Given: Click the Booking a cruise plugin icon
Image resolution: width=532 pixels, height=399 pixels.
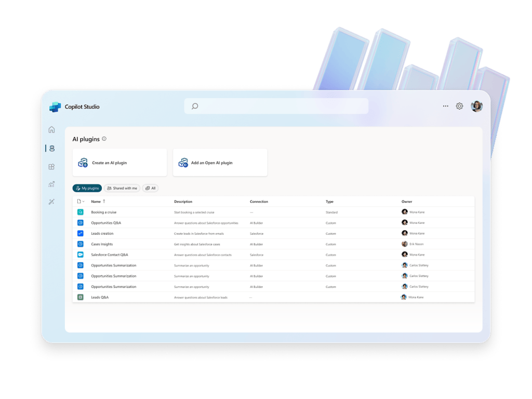Looking at the screenshot, I should click(81, 212).
